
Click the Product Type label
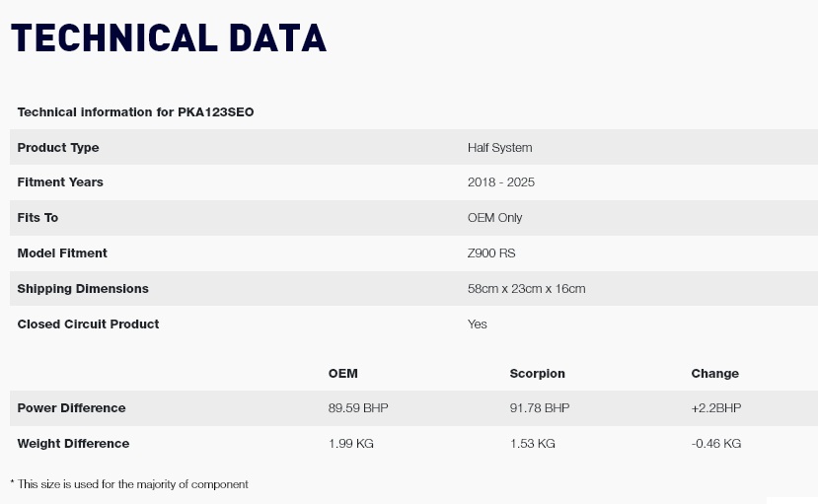point(58,148)
